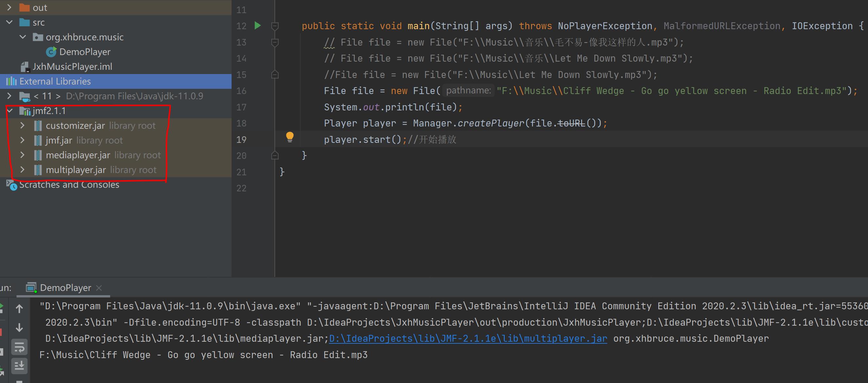Collapse org.xhbruce.music package
The height and width of the screenshot is (383, 868).
pyautogui.click(x=23, y=37)
